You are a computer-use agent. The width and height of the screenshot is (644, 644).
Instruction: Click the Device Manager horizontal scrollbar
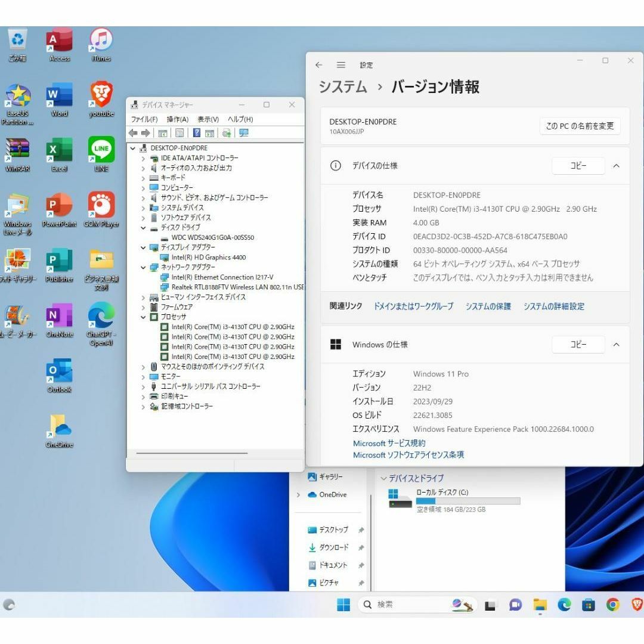[x=192, y=453]
